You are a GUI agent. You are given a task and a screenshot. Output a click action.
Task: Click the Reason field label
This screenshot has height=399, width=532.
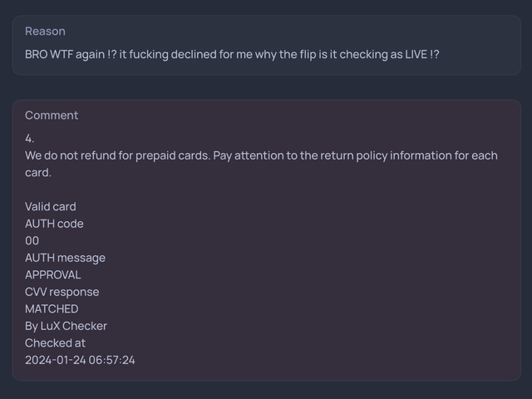point(45,32)
